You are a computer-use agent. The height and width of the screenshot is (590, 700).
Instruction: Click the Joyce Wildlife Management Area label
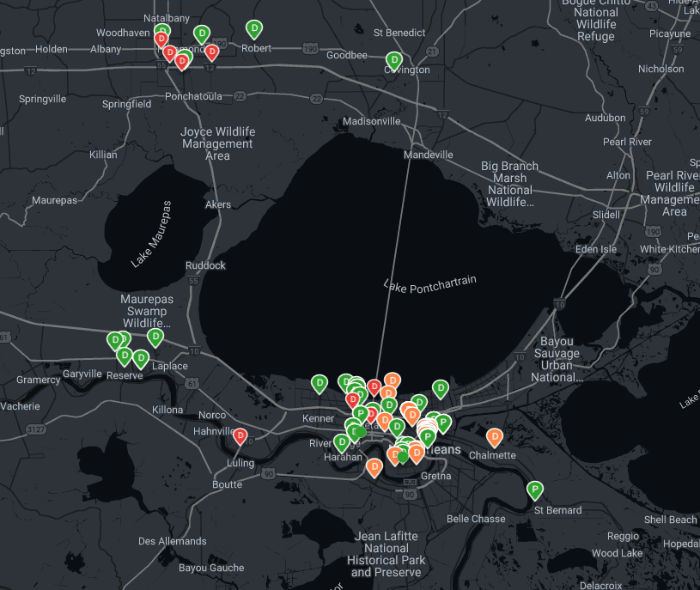[x=217, y=143]
